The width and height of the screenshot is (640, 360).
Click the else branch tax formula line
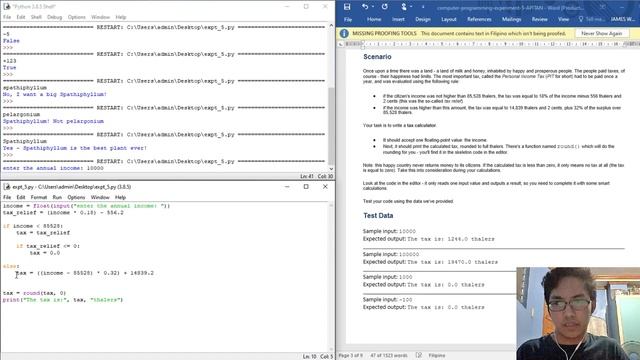click(85, 273)
